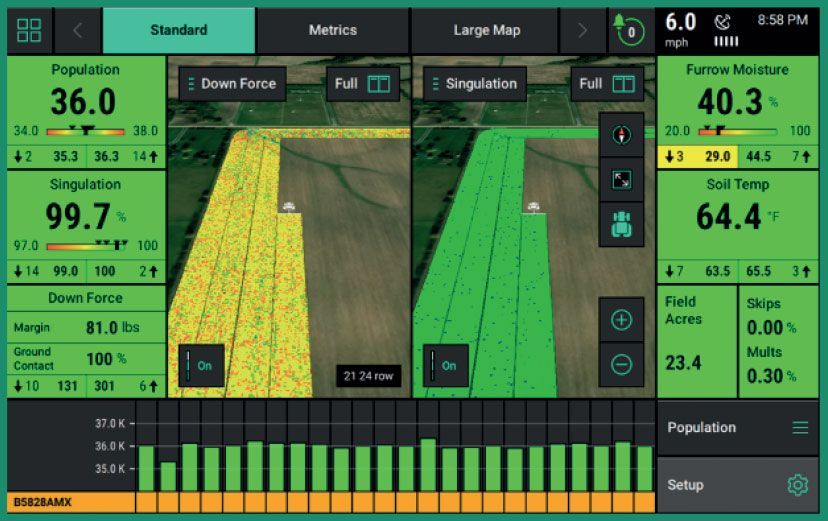Toggle the Down Force map On switch

tap(200, 365)
